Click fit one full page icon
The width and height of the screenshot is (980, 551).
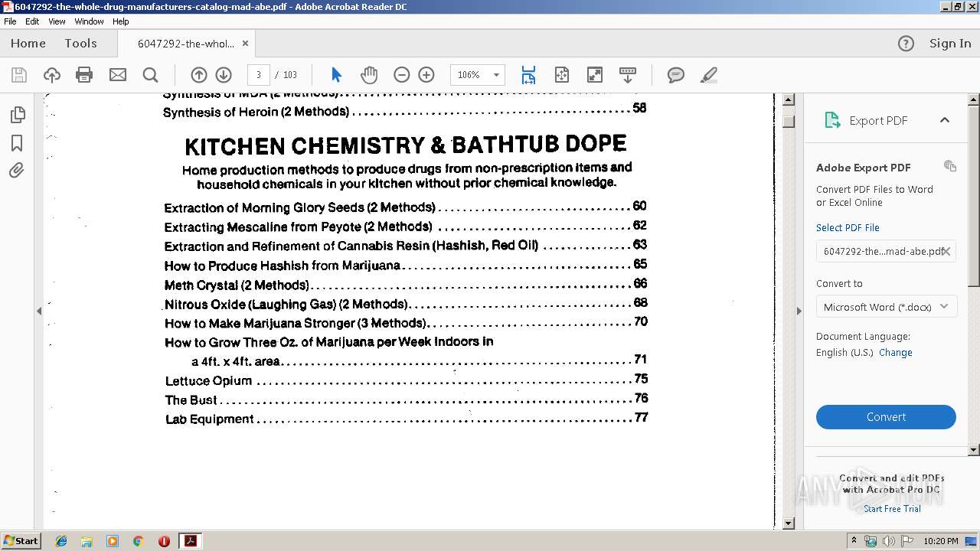(x=562, y=75)
